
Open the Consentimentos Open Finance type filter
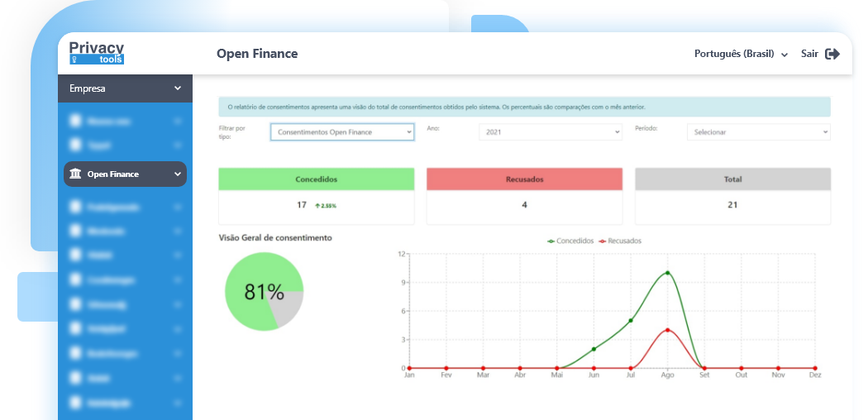coord(342,132)
